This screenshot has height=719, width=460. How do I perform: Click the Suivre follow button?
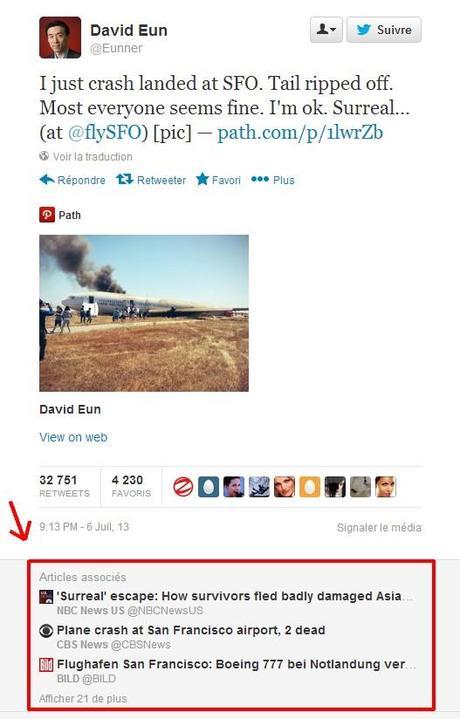coord(383,30)
